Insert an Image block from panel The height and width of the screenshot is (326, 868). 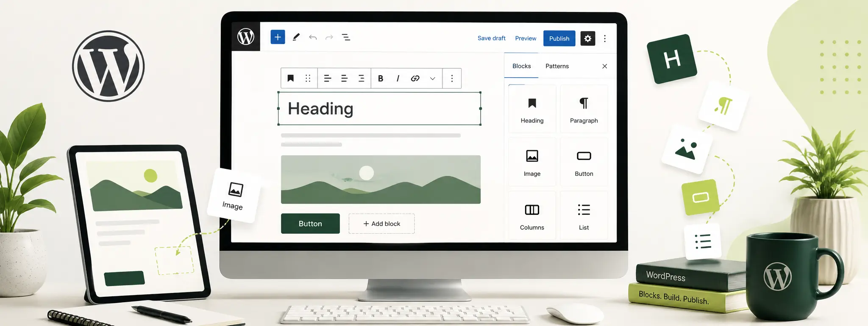[x=532, y=162]
